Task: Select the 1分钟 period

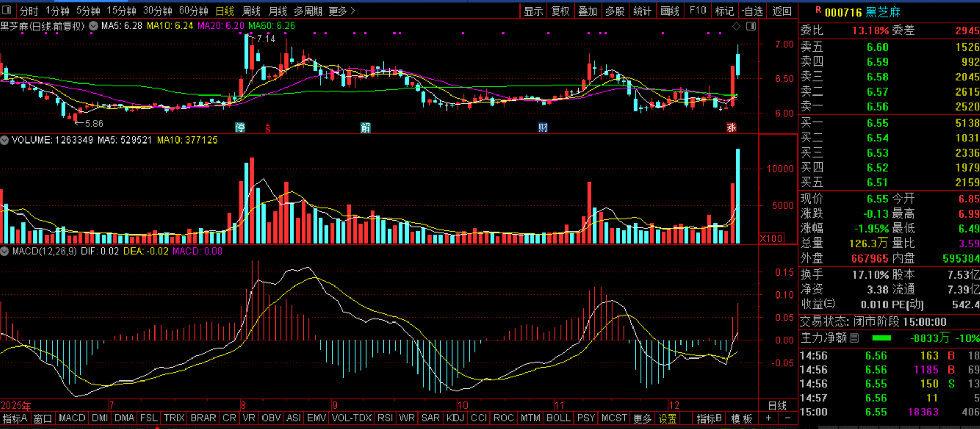Action: pyautogui.click(x=57, y=11)
